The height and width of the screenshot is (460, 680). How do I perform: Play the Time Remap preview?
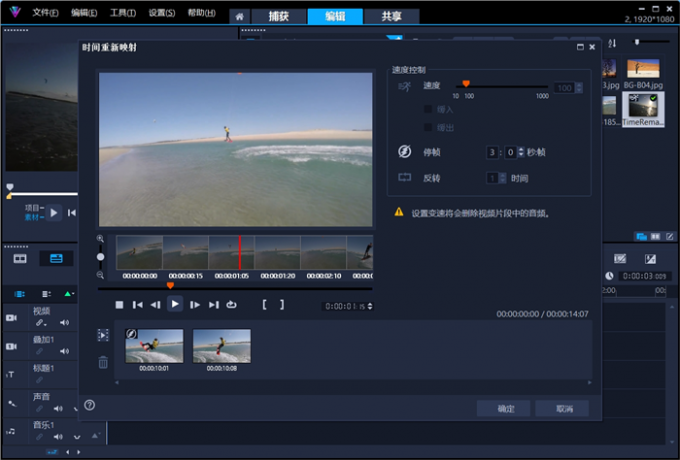(175, 304)
